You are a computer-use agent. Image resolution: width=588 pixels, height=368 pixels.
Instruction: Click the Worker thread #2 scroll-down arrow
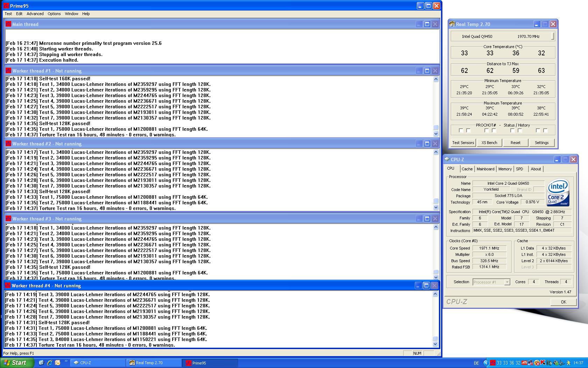click(436, 207)
